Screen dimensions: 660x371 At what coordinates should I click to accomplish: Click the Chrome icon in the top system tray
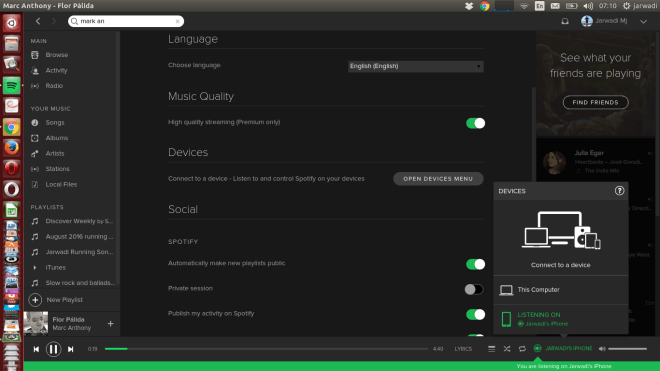point(484,6)
